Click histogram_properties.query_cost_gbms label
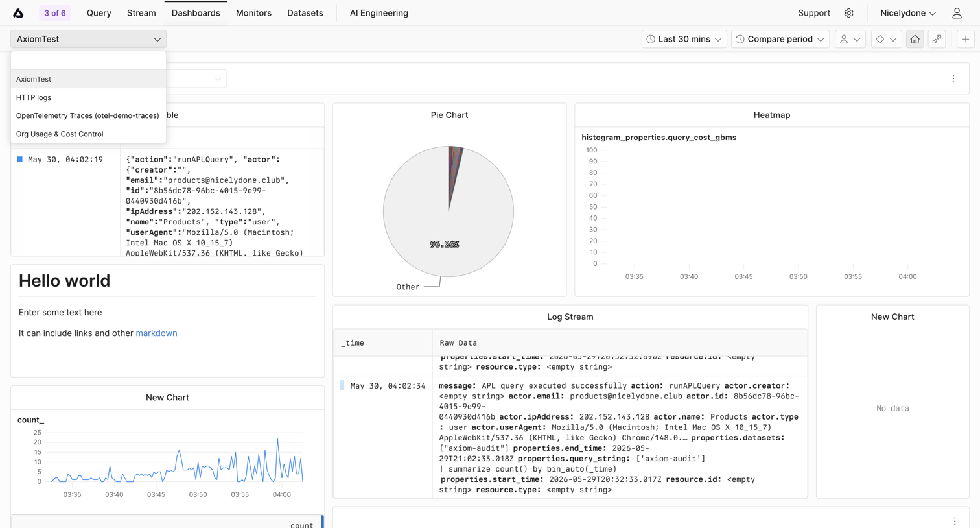Viewport: 980px width, 528px height. [659, 137]
